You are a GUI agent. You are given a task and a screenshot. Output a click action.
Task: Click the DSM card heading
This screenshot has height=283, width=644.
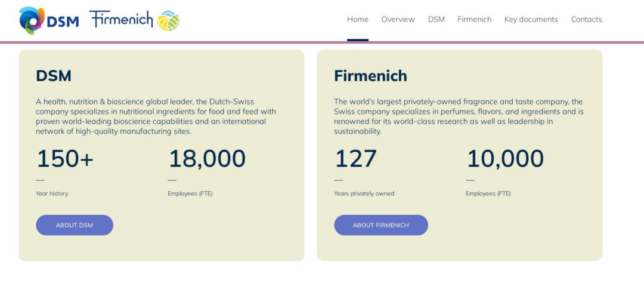click(54, 76)
